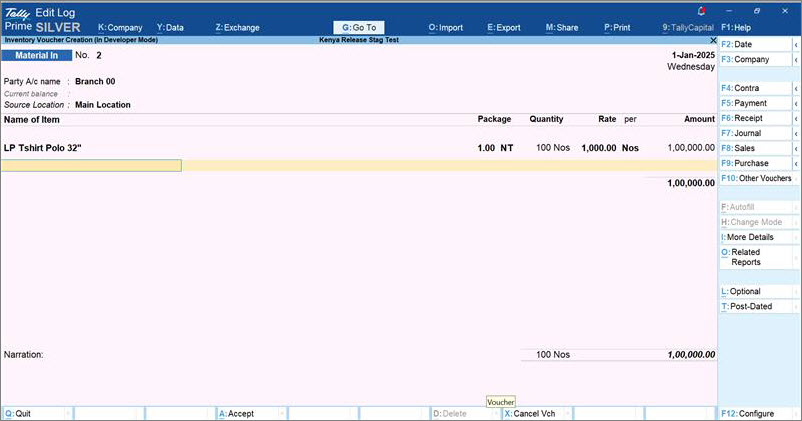Image resolution: width=802 pixels, height=421 pixels.
Task: Switch to F5: Payment voucher
Action: click(756, 103)
